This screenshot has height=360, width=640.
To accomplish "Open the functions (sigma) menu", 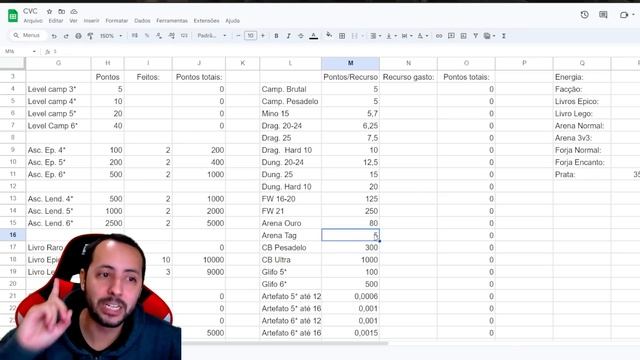I will tap(504, 36).
